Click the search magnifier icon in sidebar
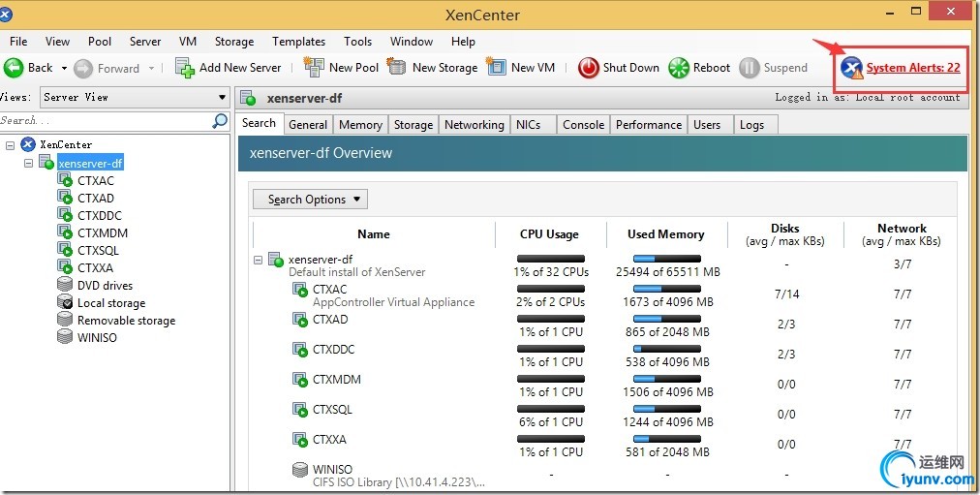The width and height of the screenshot is (980, 495). [220, 121]
